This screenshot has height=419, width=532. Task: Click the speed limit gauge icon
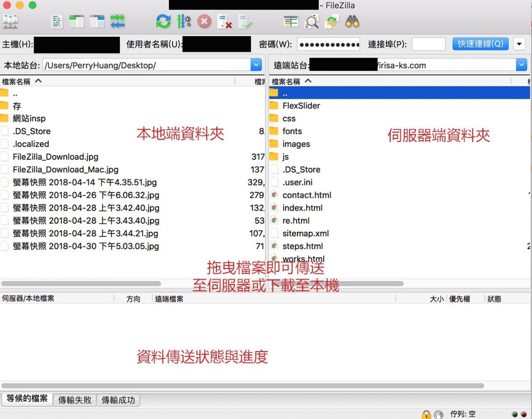pos(439,414)
